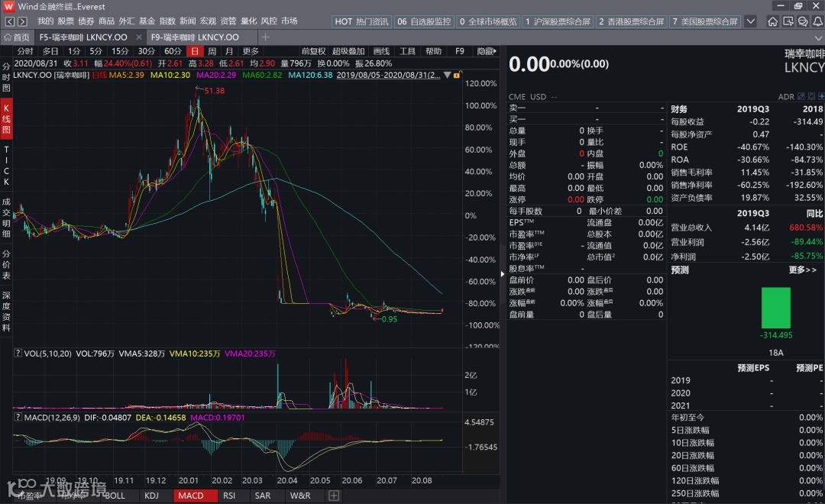
Task: Click the F9 button in chart toolbar
Action: [x=459, y=51]
